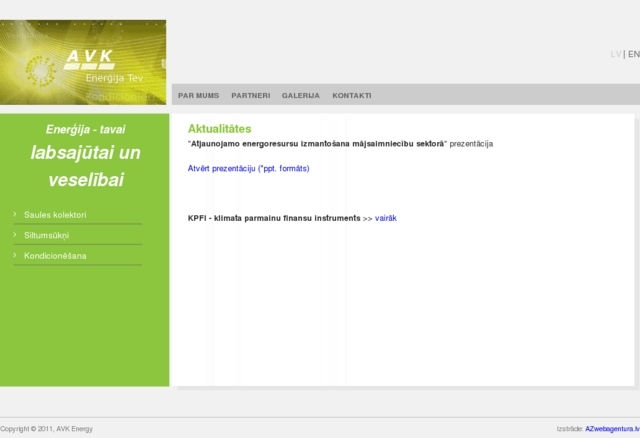Click the arrow icon beside Saules kolektori
The height and width of the screenshot is (438, 640).
[x=15, y=214]
